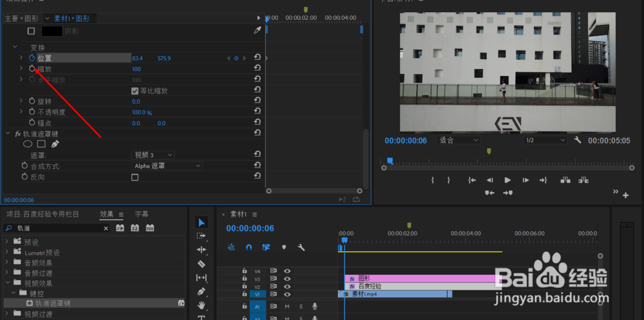This screenshot has width=644, height=320.
Task: Draw free Bezier mask with pen icon
Action: pyautogui.click(x=55, y=144)
